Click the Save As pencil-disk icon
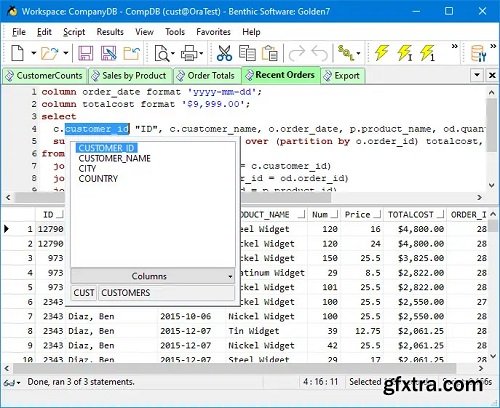Viewport: 500px width, 408px height. (x=109, y=53)
